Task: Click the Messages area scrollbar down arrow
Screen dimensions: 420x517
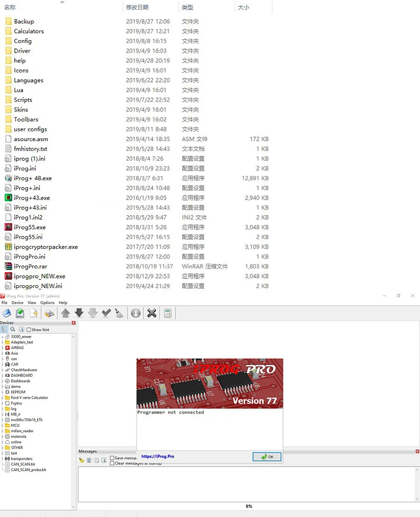Action: [x=417, y=499]
